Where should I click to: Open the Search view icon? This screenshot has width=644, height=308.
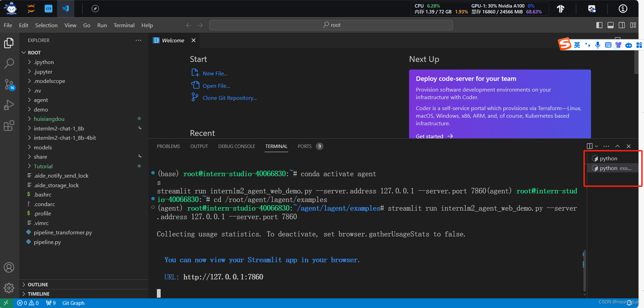point(9,63)
